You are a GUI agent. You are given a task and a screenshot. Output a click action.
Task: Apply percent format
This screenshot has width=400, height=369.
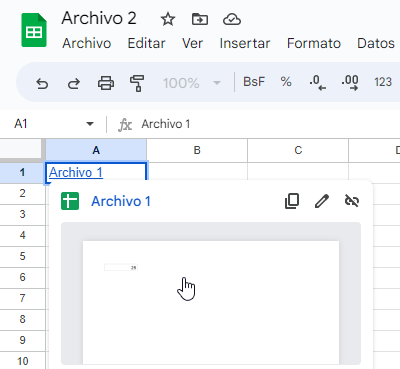pos(286,82)
